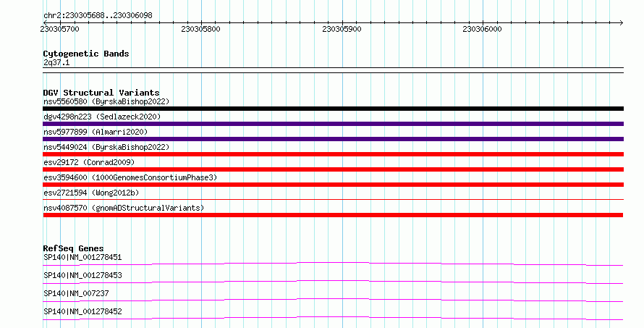This screenshot has height=328, width=644.
Task: Open variant nsv5977899 (Almarri2020) label
Action: tap(96, 132)
